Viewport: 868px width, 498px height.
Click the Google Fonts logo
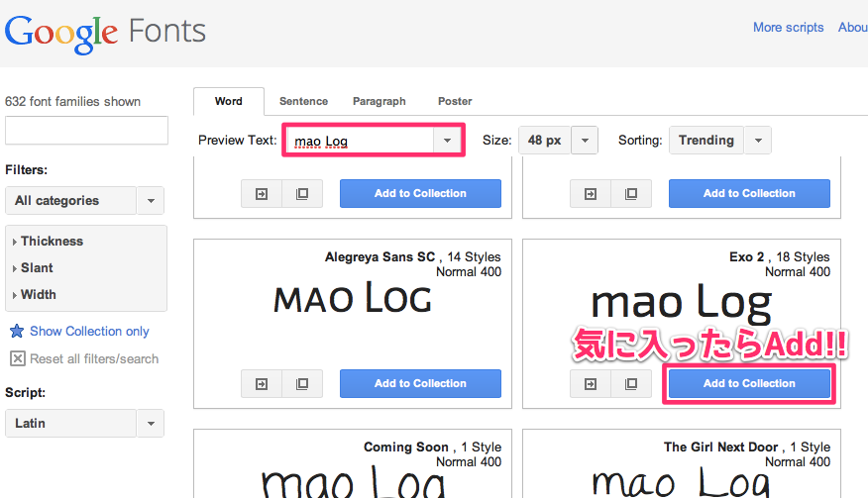(x=105, y=34)
